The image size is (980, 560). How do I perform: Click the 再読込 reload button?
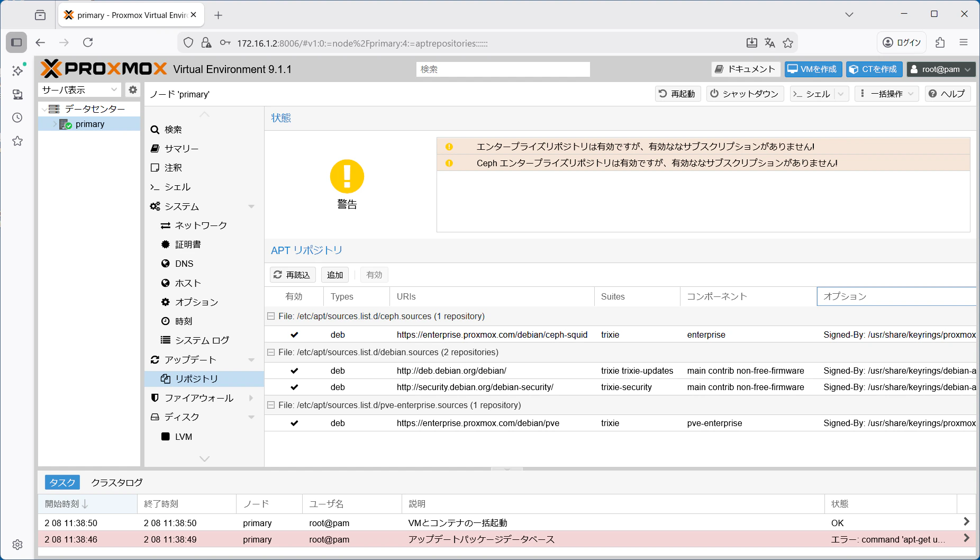tap(292, 275)
